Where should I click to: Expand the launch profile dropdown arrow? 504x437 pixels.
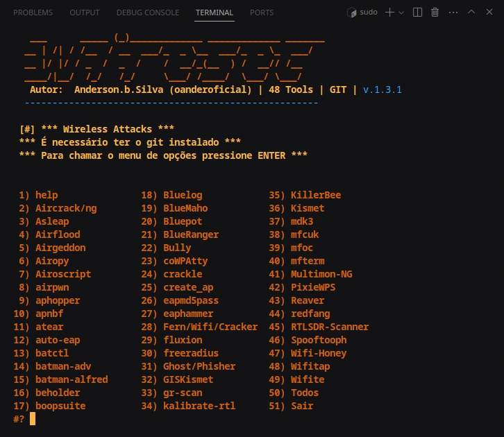(x=401, y=12)
